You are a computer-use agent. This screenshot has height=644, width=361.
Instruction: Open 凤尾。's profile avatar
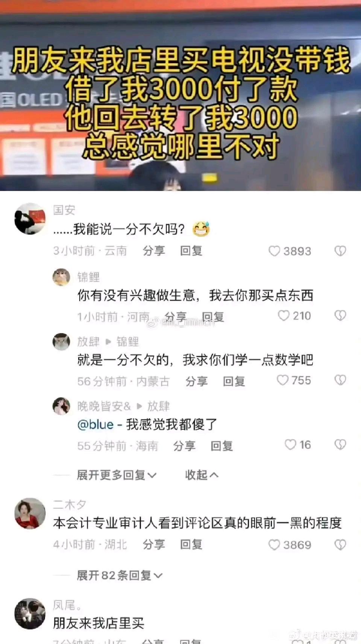pyautogui.click(x=30, y=614)
